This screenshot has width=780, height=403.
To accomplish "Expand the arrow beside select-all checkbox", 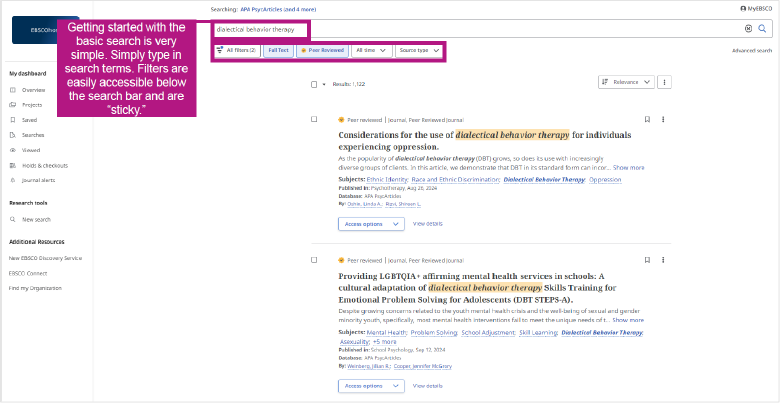I will [324, 85].
